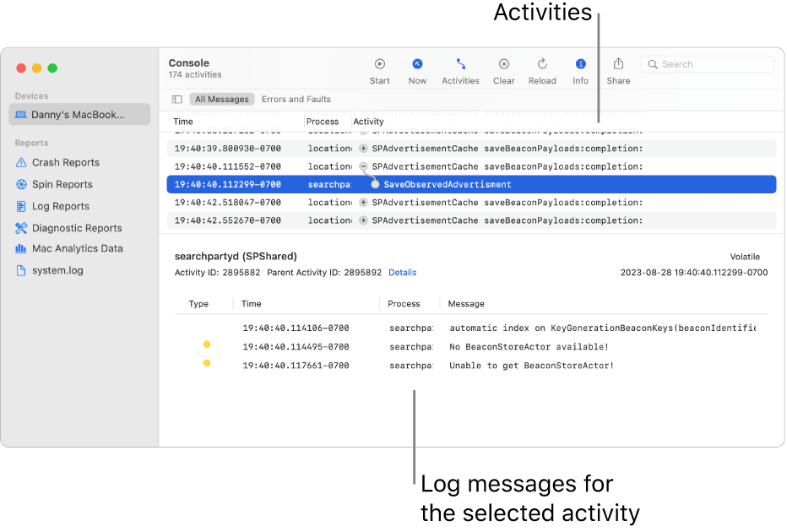
Task: Click the yellow minimize window button
Action: click(x=36, y=68)
